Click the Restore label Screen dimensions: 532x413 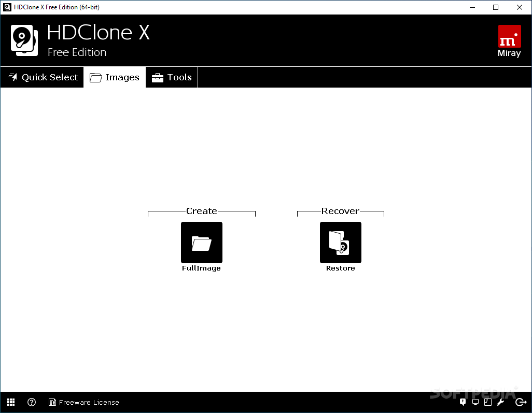point(340,268)
